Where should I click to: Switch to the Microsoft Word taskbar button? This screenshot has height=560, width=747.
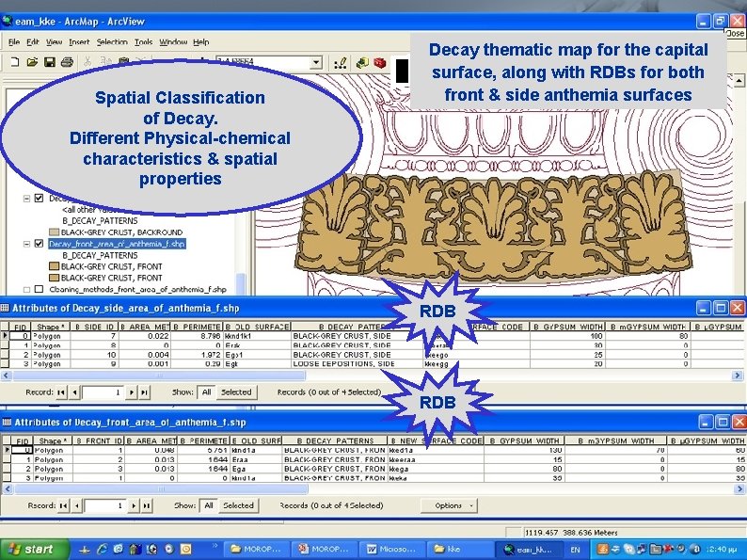[390, 549]
